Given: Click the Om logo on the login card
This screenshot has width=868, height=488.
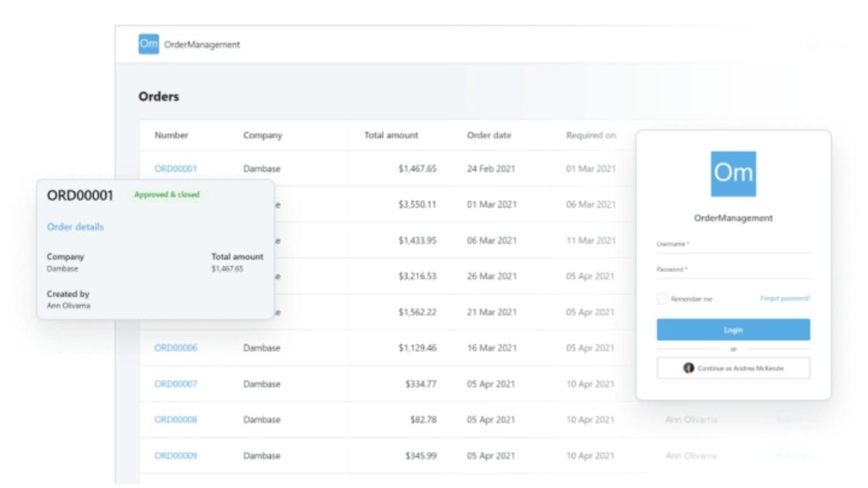Looking at the screenshot, I should [732, 174].
